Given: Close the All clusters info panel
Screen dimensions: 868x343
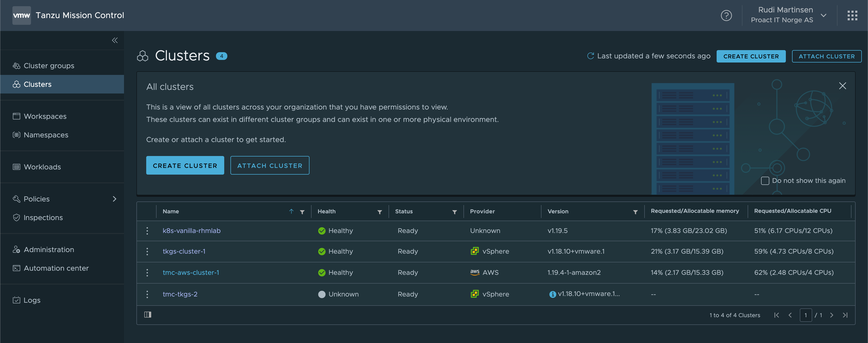Looking at the screenshot, I should (842, 86).
